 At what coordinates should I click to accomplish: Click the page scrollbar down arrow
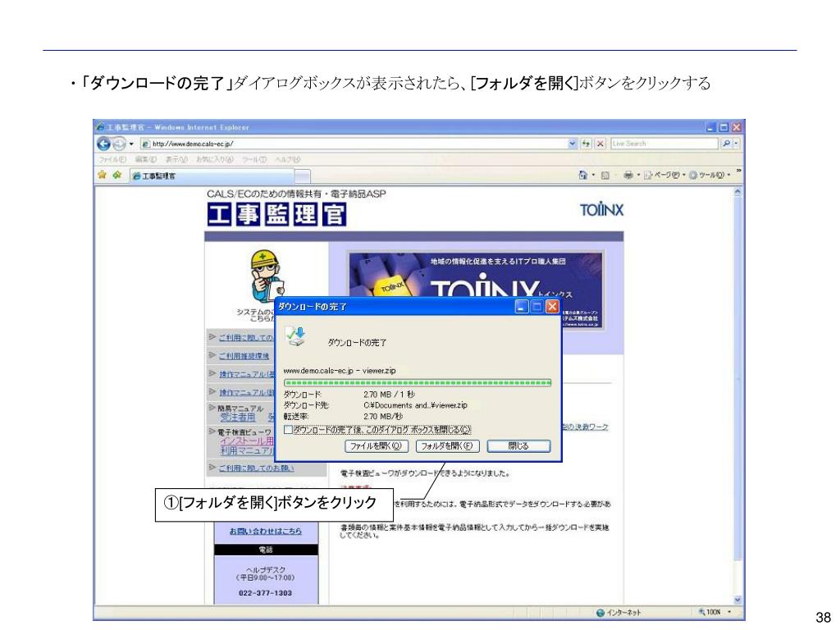pos(737,600)
